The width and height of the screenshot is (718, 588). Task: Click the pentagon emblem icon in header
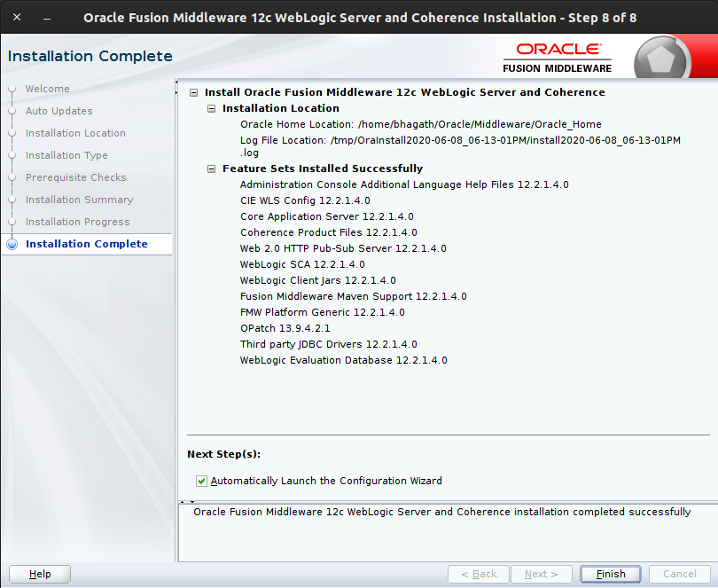click(x=661, y=59)
